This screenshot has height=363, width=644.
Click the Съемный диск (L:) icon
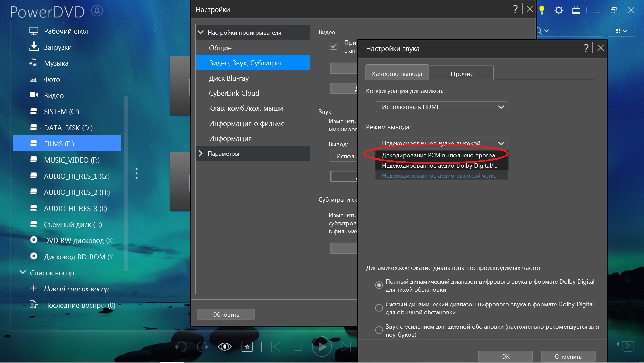point(34,224)
